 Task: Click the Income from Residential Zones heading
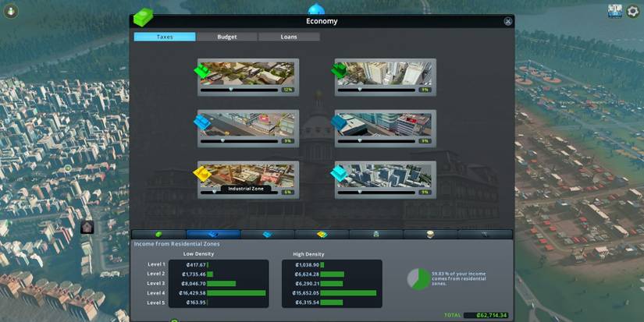(177, 244)
